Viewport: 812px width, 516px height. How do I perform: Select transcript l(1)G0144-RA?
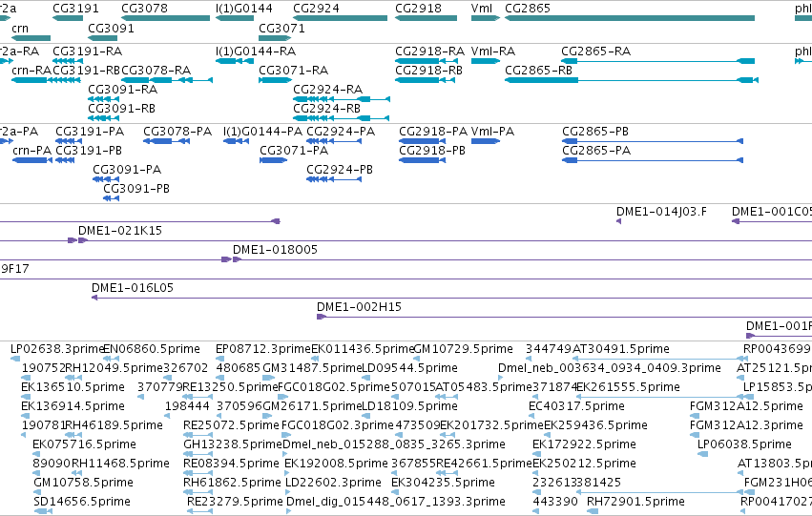pos(256,52)
